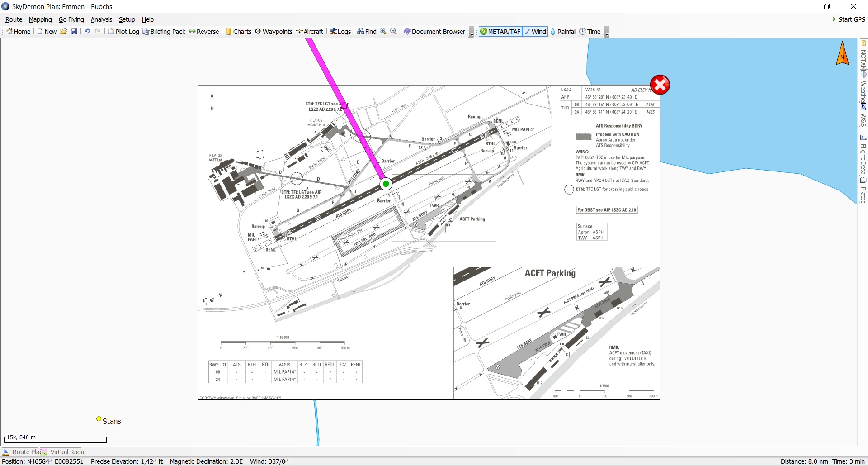Viewport: 868px width, 466px height.
Task: Zoom in with the magnifier plus icon
Action: point(383,32)
